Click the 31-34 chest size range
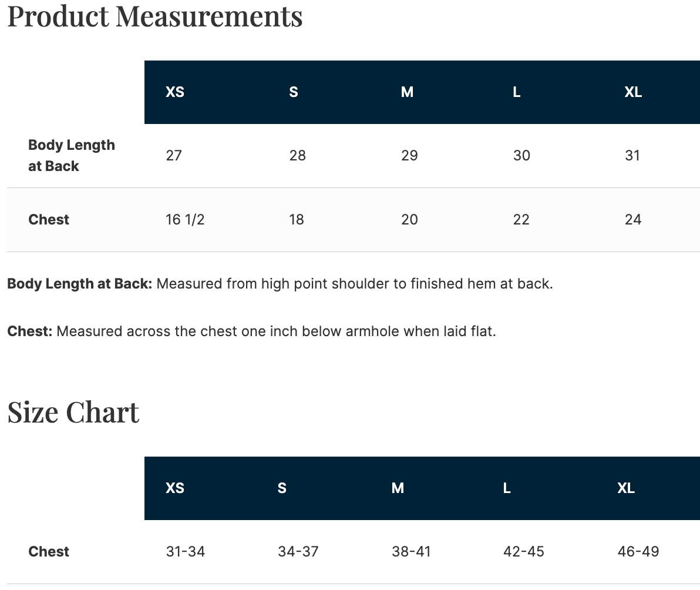 point(185,552)
